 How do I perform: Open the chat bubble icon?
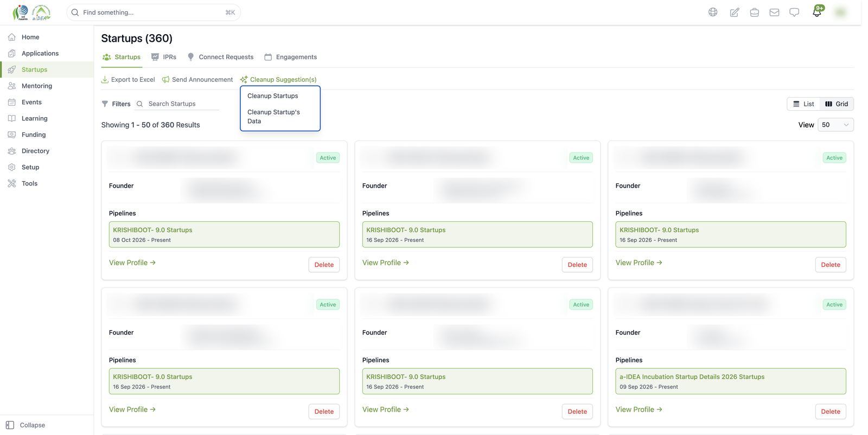pos(794,12)
